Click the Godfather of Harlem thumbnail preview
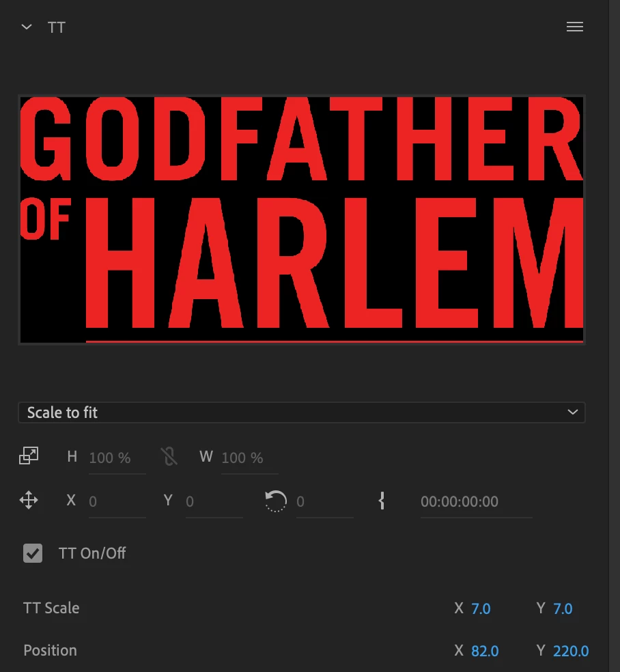Image resolution: width=620 pixels, height=672 pixels. (x=302, y=219)
